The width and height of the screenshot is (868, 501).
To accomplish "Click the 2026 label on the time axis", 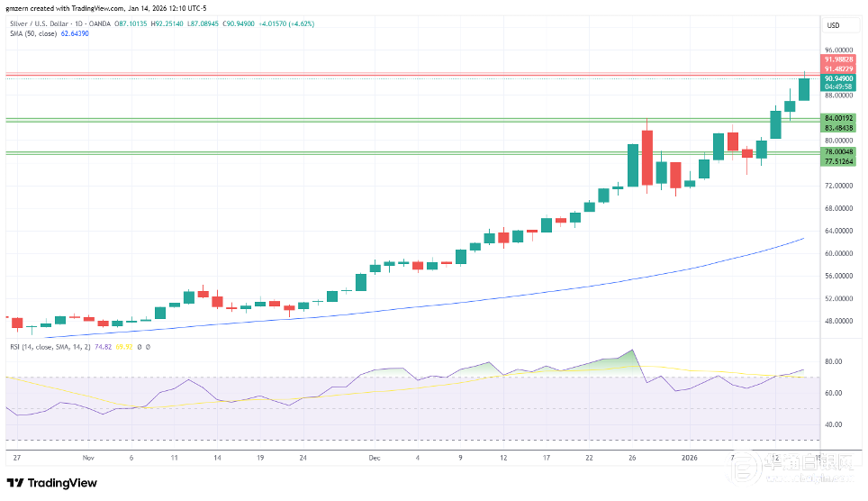I will [x=690, y=458].
